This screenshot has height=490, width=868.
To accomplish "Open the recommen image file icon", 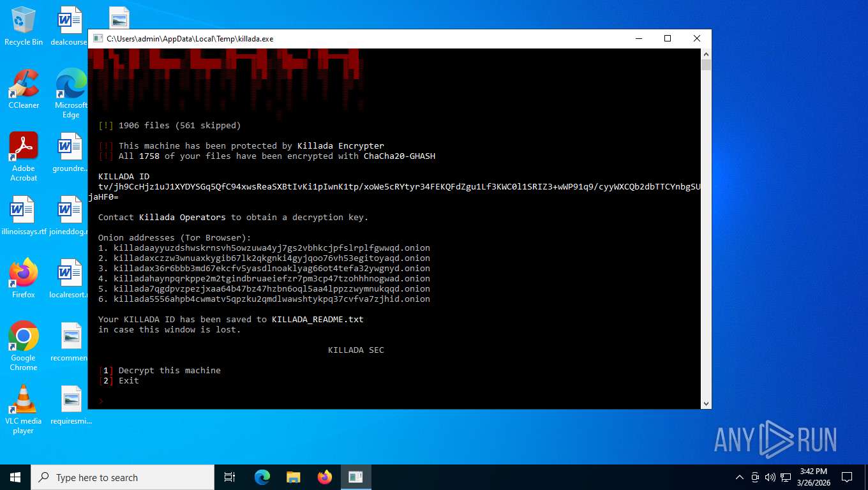I will tap(69, 341).
